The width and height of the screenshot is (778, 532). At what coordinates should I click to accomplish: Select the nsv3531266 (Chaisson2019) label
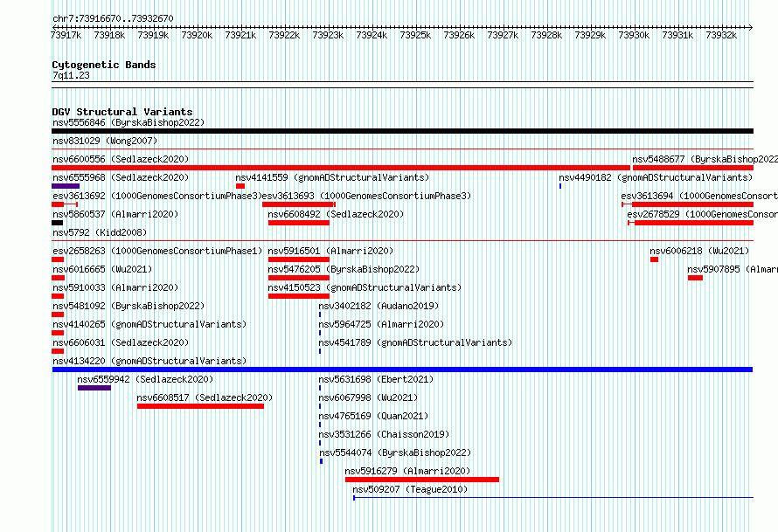pos(384,434)
